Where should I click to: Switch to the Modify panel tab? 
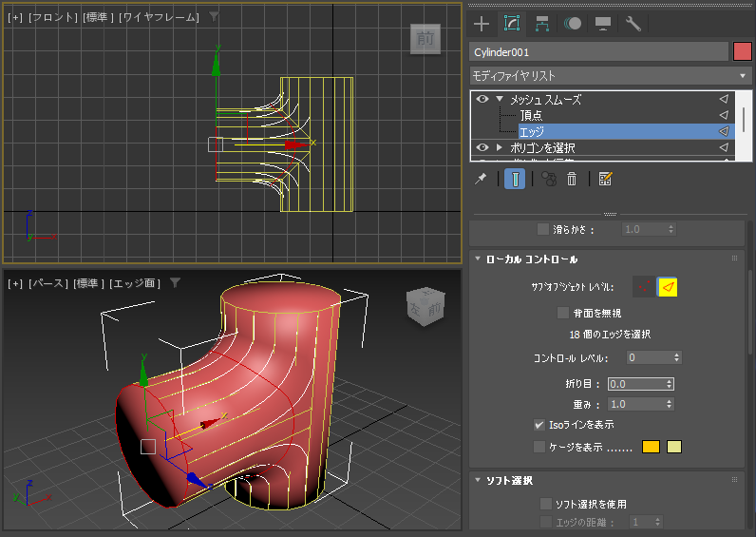click(512, 24)
